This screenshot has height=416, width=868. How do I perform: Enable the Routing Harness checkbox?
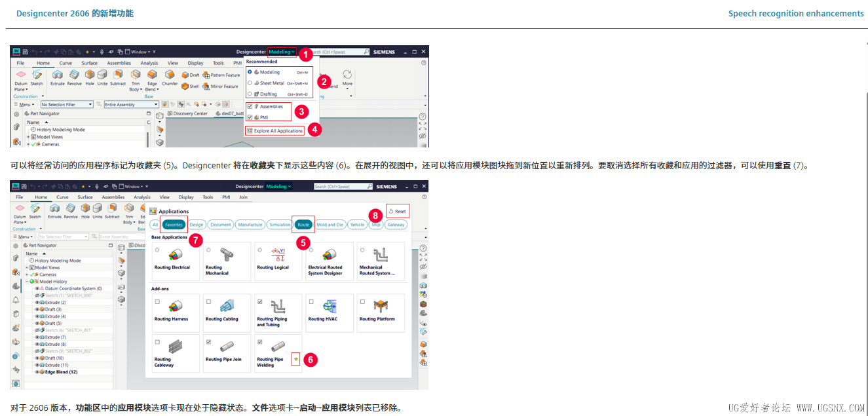[x=157, y=302]
